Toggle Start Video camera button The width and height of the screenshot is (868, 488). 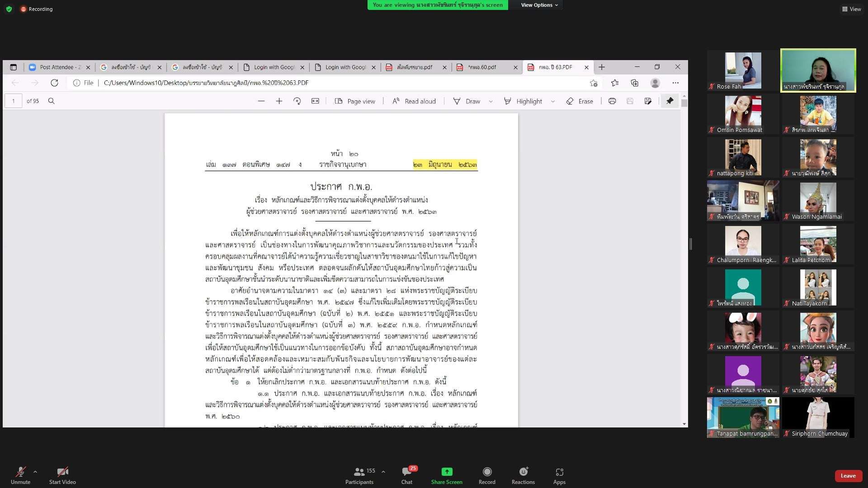pos(62,472)
